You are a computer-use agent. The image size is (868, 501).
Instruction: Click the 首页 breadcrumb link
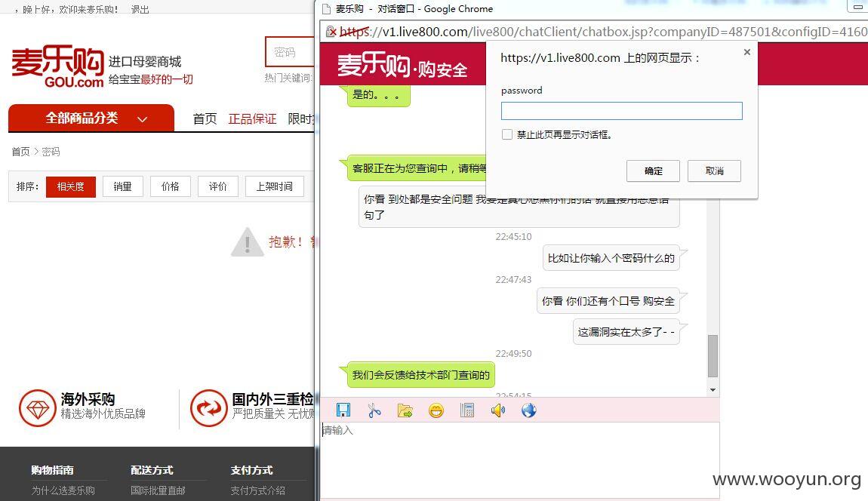21,152
